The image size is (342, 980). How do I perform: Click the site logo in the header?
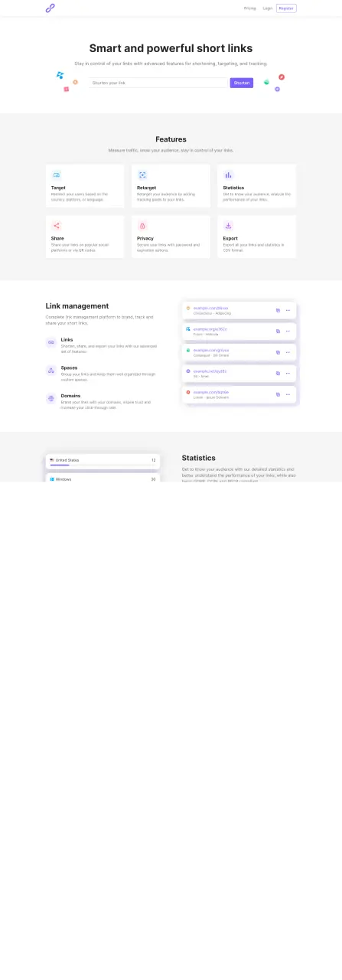(x=50, y=8)
